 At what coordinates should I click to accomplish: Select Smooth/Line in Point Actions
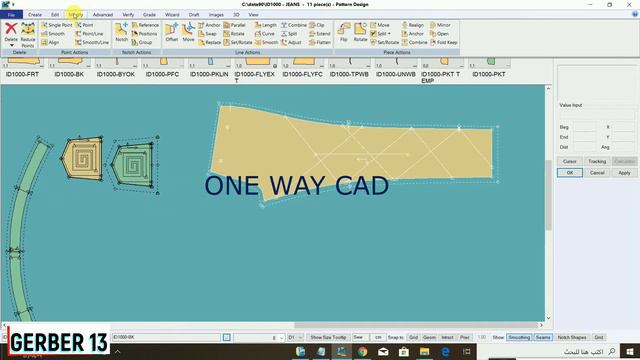(92, 42)
